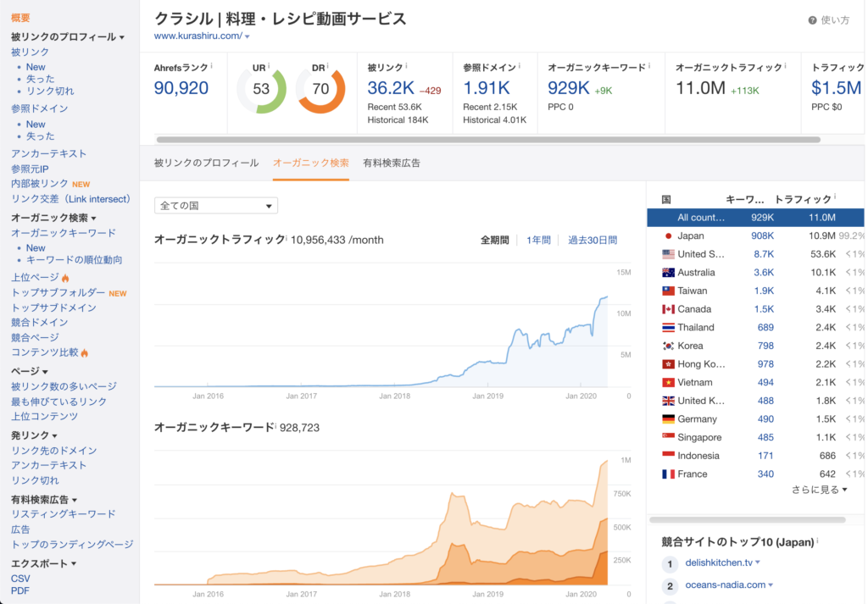Image resolution: width=868 pixels, height=604 pixels.
Task: Click the Hong Kong flag icon
Action: (668, 364)
